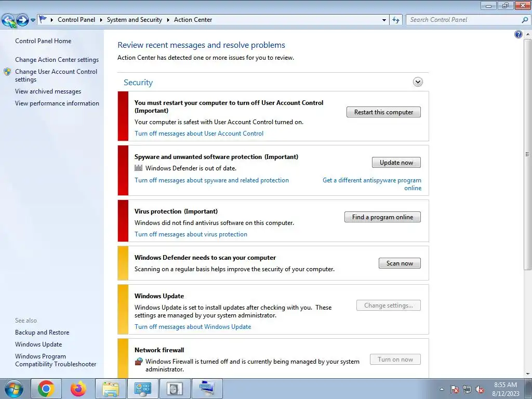Open Help via the question mark icon
Screen dimensions: 532x399
pos(518,34)
